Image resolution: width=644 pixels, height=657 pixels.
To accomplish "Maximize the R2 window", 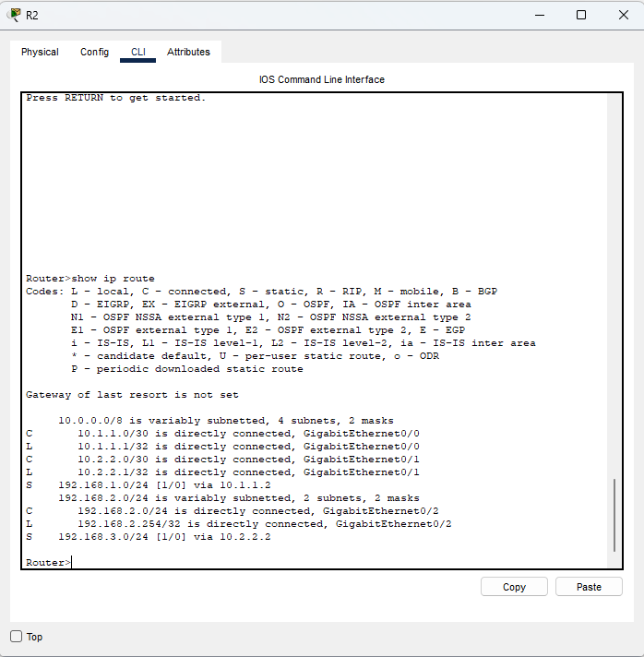I will tap(581, 15).
